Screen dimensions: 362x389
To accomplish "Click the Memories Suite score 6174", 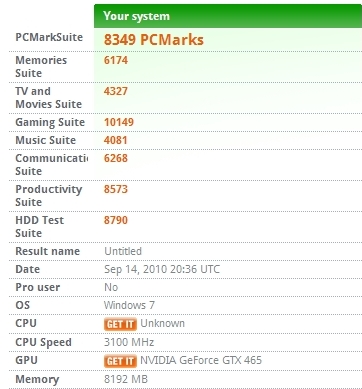I will (116, 60).
